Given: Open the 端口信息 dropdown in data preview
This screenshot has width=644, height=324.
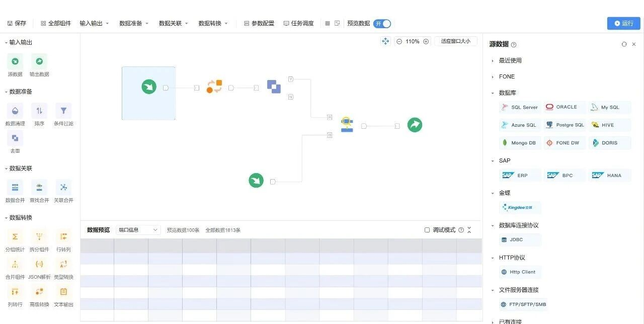Looking at the screenshot, I should (138, 230).
